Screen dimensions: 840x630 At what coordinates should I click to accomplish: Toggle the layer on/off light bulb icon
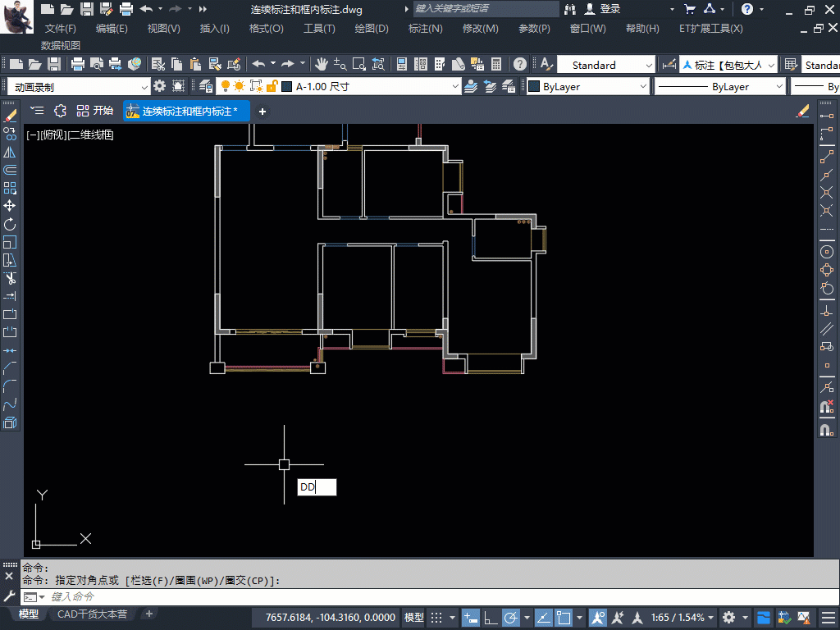[x=226, y=85]
